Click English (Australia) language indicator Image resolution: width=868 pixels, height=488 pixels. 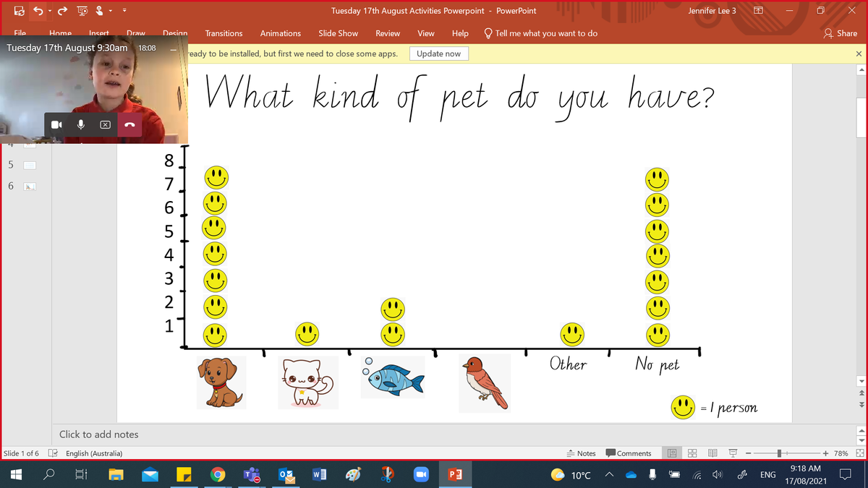[x=94, y=453]
